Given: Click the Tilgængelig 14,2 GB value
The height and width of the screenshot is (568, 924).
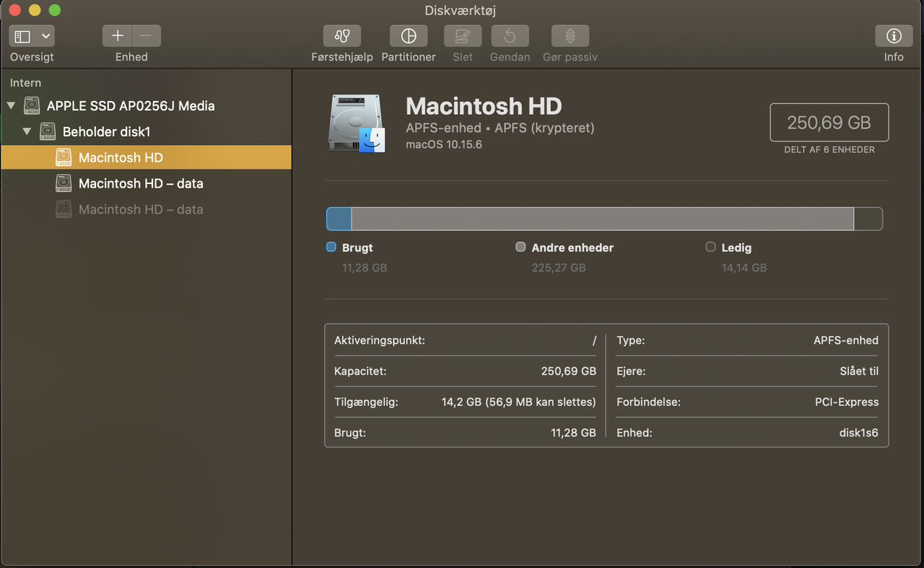Looking at the screenshot, I should pyautogui.click(x=519, y=402).
